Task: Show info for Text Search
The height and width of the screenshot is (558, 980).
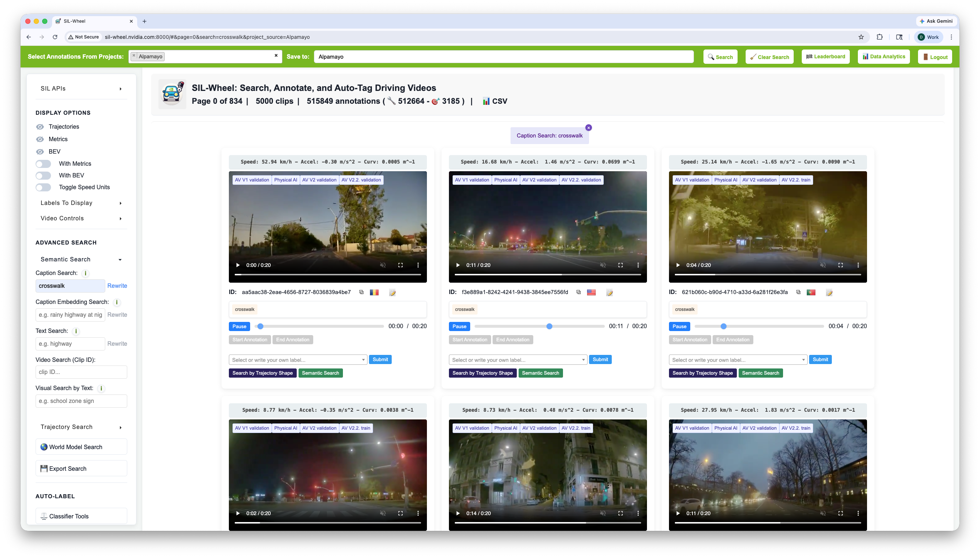Action: 76,331
